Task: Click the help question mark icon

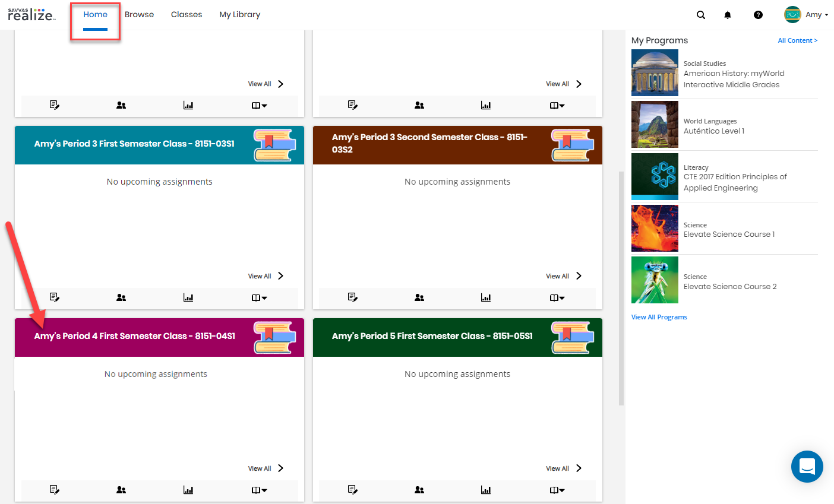Action: [758, 14]
